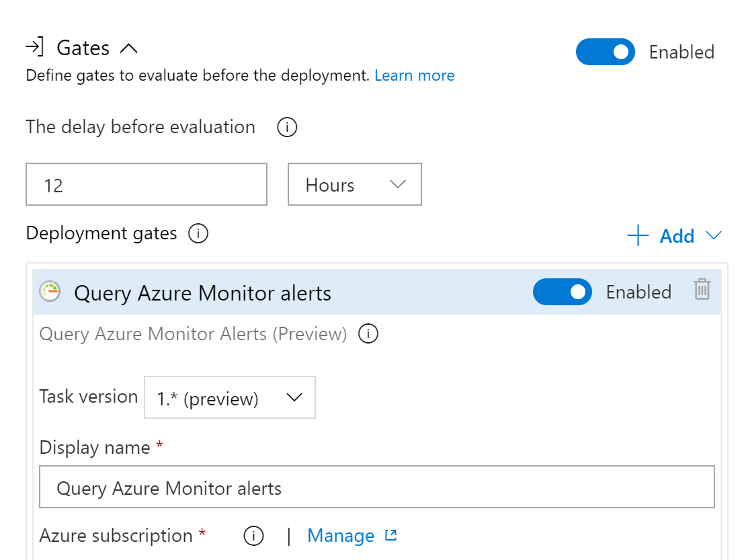This screenshot has width=744, height=560.
Task: Open info icon for delay before evaluation
Action: (287, 127)
